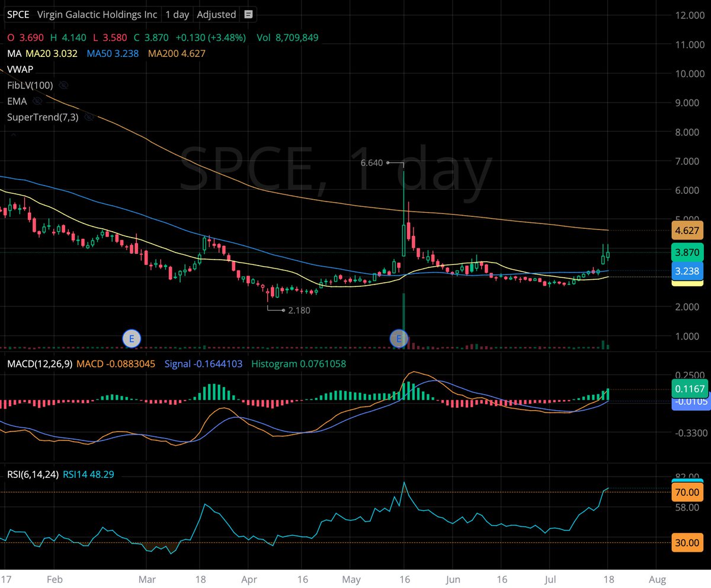Screen dimensions: 711x588
Task: Select the EMA indicator label
Action: coord(17,101)
